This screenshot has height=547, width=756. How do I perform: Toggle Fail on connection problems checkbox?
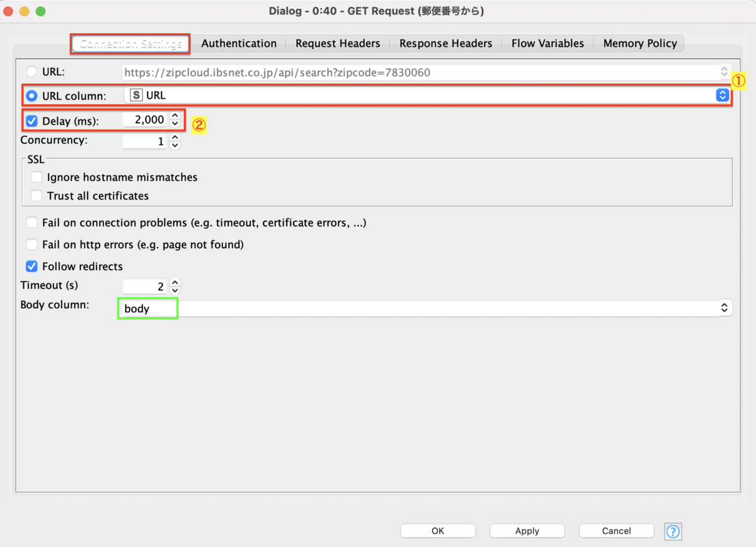point(31,223)
